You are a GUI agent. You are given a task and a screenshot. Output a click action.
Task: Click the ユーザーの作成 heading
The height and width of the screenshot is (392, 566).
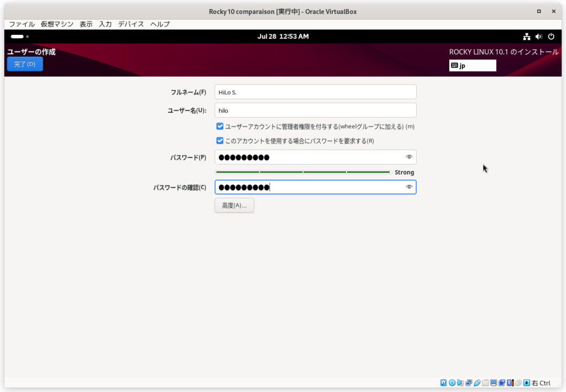tap(32, 51)
